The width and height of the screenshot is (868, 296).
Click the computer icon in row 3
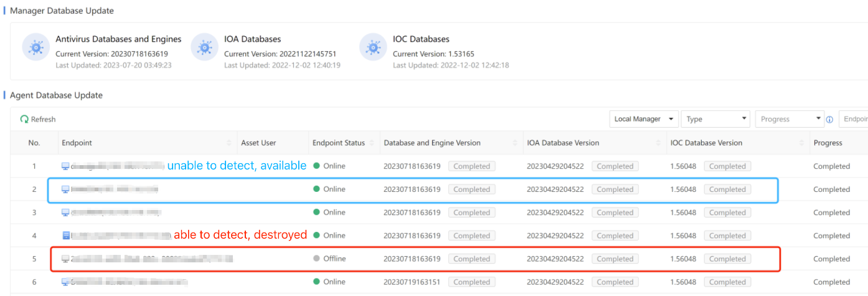pyautogui.click(x=65, y=212)
